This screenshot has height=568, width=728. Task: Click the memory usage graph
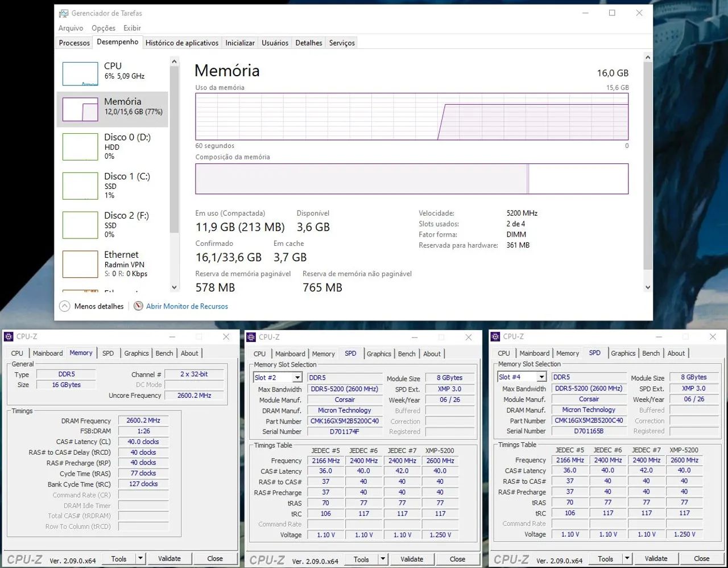pos(412,117)
